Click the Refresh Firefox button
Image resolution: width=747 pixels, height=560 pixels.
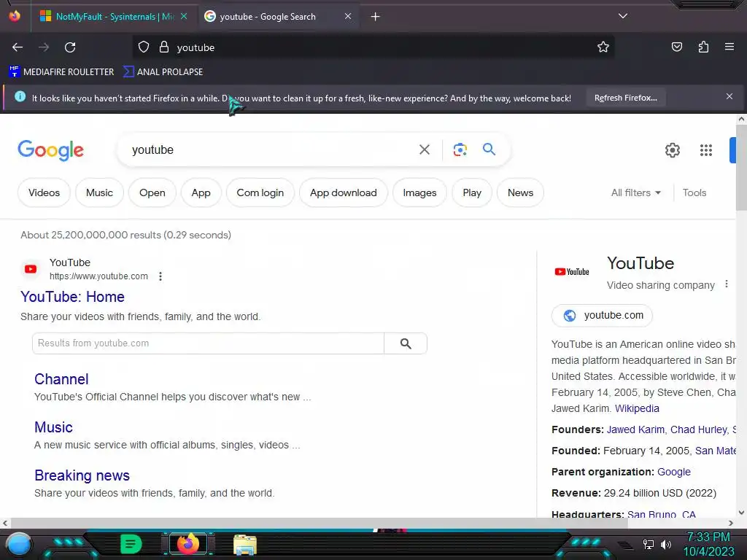[625, 98]
